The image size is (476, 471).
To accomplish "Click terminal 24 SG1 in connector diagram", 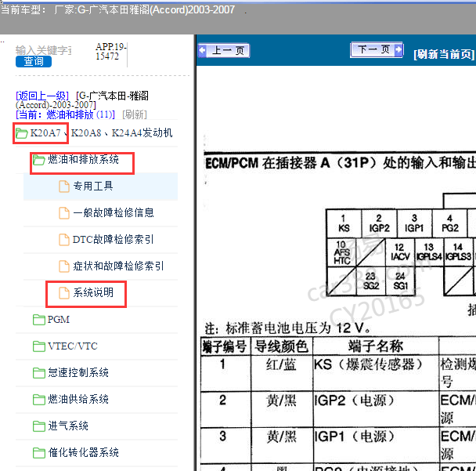I will pos(400,281).
